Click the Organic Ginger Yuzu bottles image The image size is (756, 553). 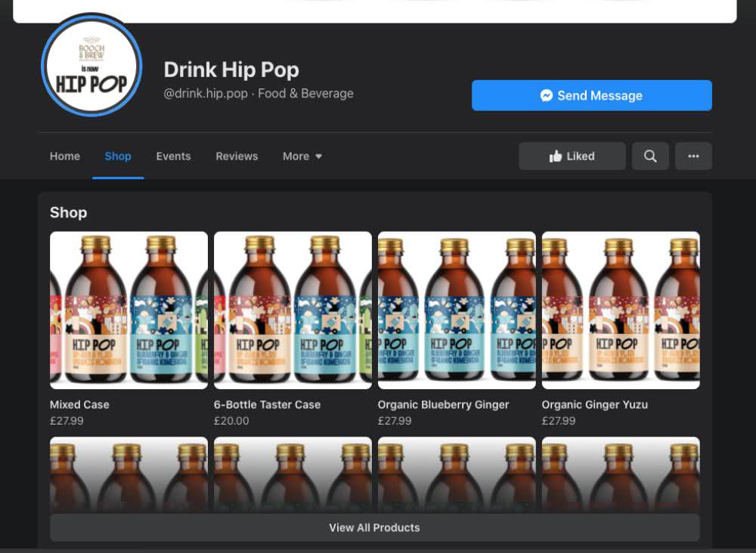pos(621,310)
